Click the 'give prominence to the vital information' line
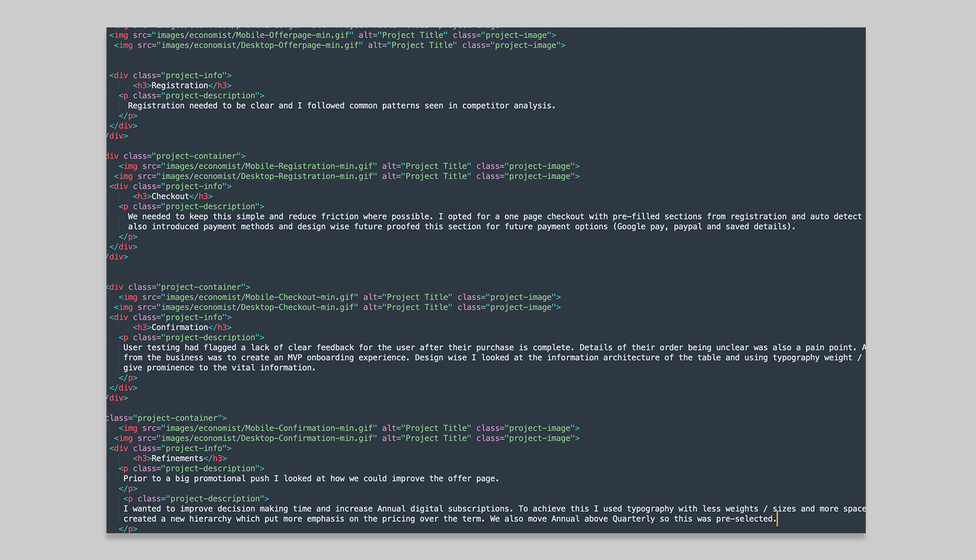Image resolution: width=976 pixels, height=560 pixels. [219, 368]
